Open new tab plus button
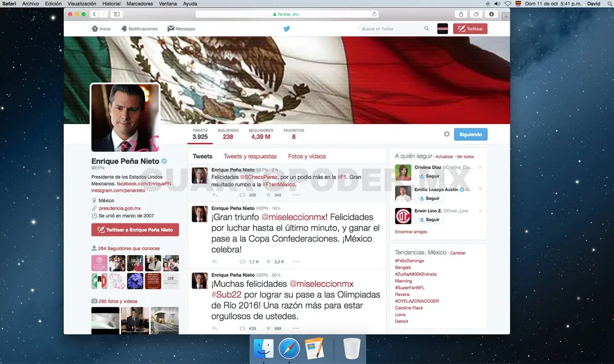Image resolution: width=614 pixels, height=364 pixels. [x=506, y=16]
